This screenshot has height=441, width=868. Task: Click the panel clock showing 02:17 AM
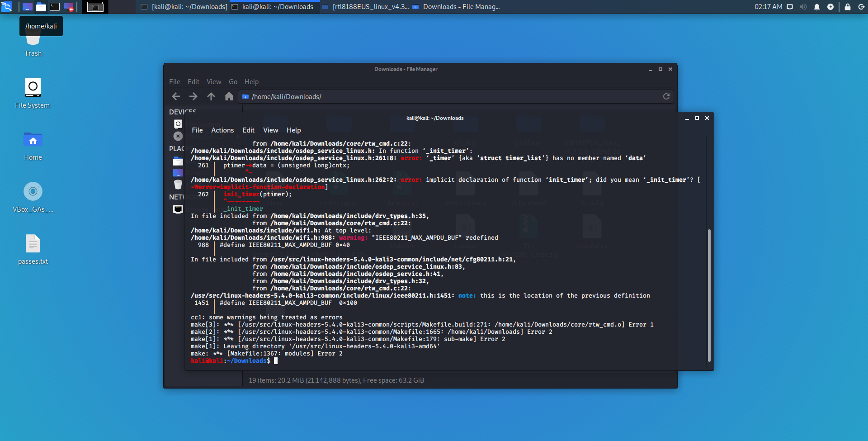(768, 7)
